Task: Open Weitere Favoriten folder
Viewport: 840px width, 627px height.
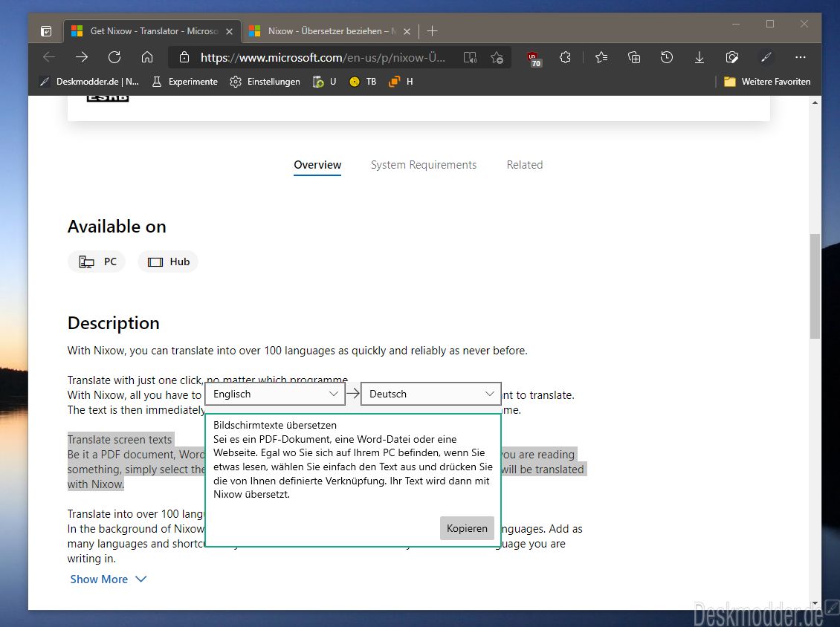Action: tap(766, 82)
